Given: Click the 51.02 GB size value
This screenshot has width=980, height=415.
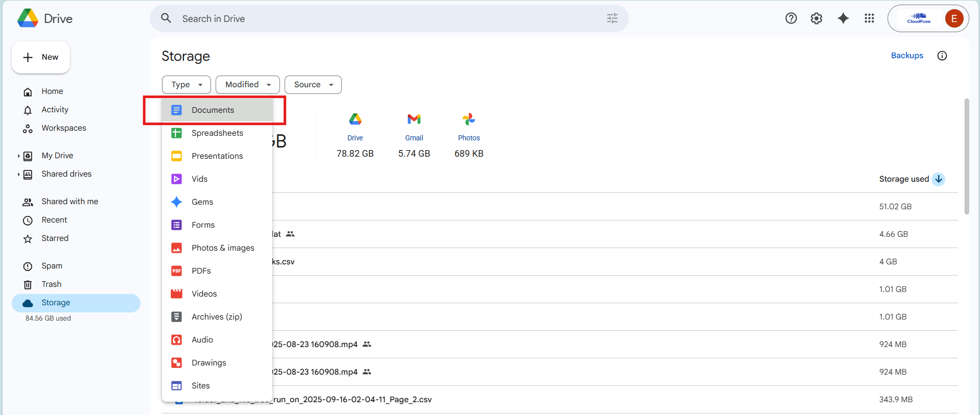Looking at the screenshot, I should pos(895,207).
